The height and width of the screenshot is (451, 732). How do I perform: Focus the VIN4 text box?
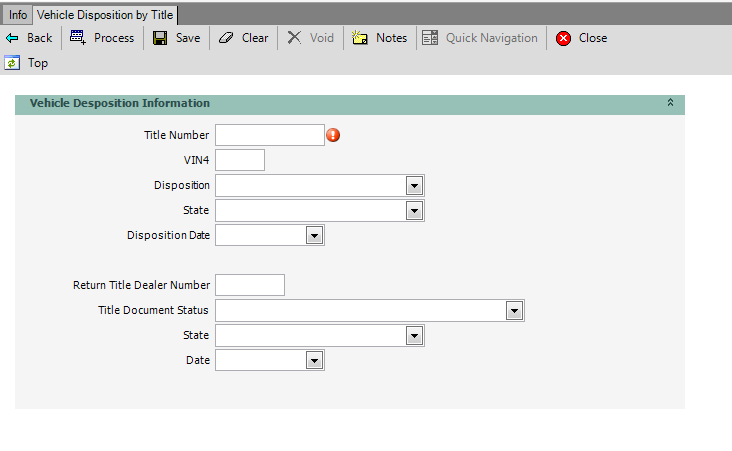240,160
